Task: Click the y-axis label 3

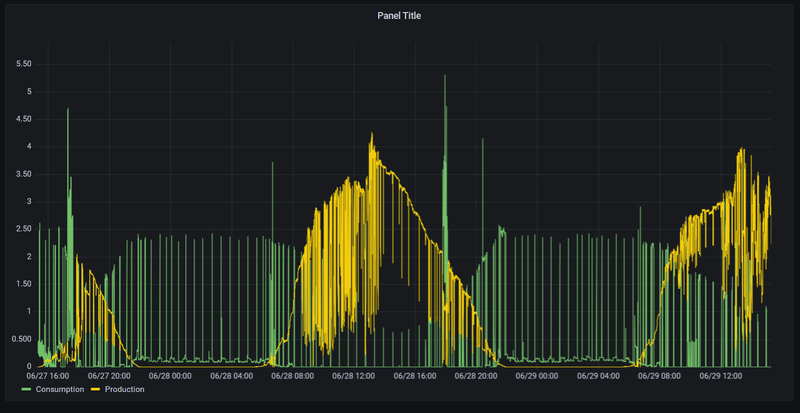Action: [30, 202]
